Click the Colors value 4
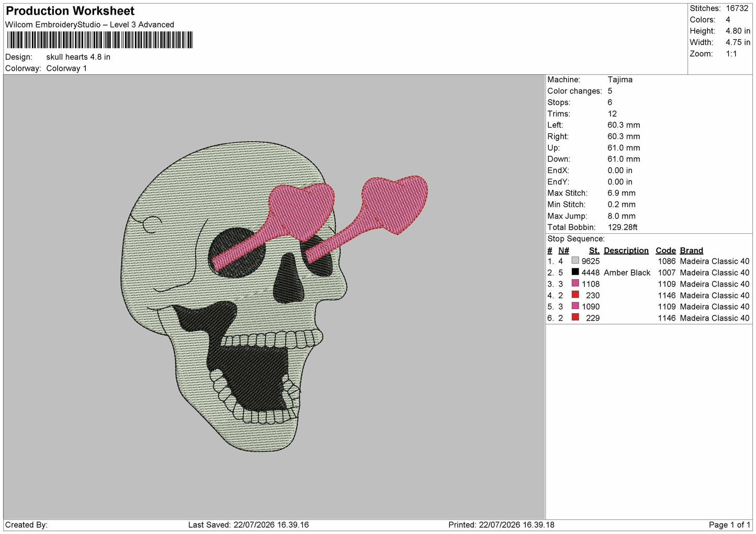 coord(728,20)
